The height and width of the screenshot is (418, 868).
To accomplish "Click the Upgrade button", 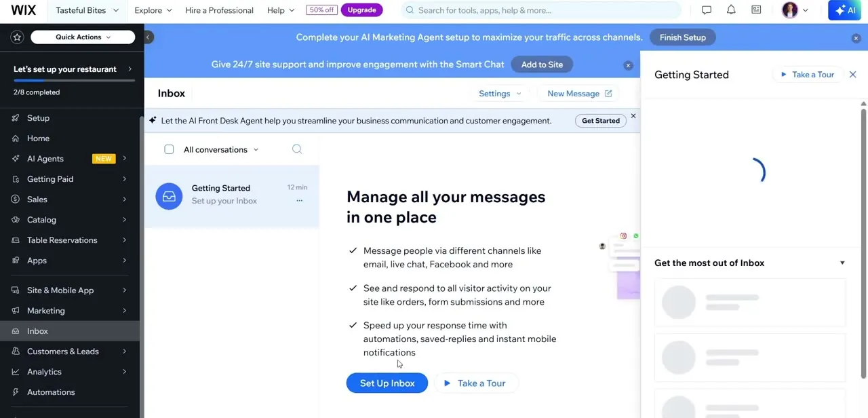I will point(362,10).
